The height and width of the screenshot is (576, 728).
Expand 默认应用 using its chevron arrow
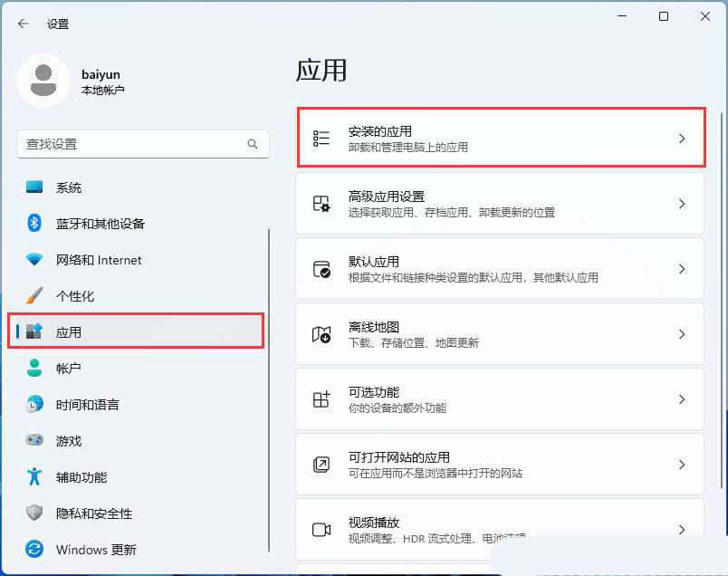pos(682,269)
